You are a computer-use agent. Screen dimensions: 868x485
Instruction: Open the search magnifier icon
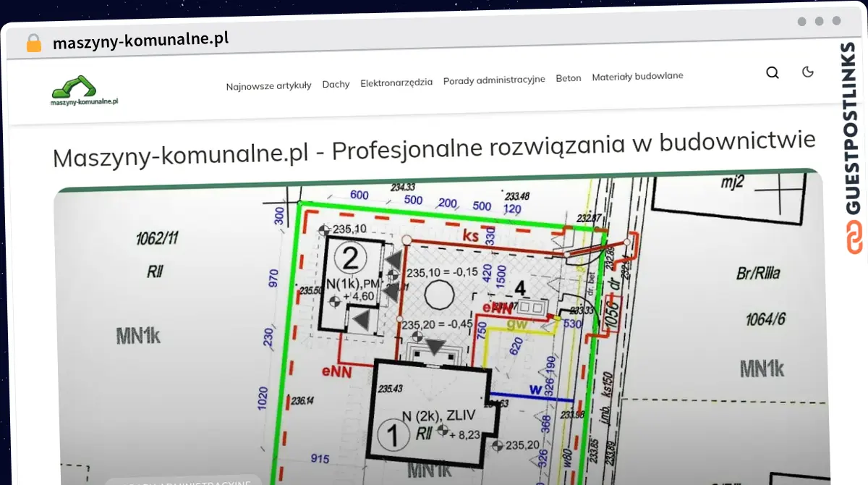click(773, 72)
